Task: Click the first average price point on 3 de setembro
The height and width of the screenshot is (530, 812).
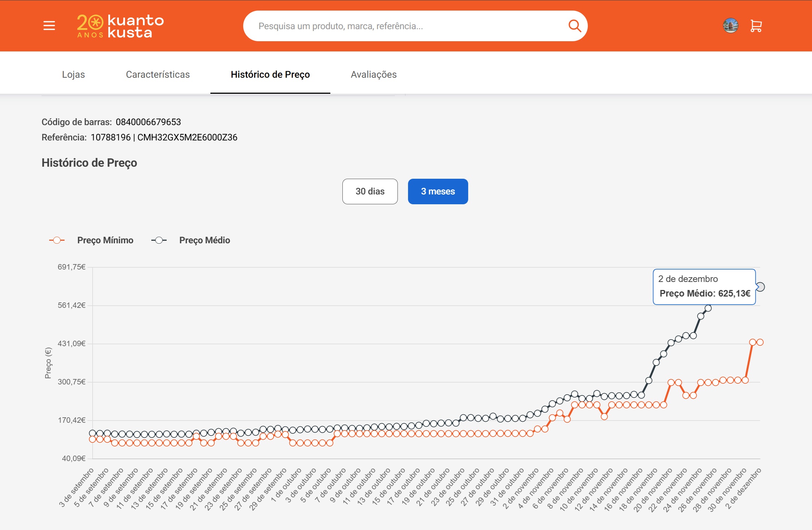Action: pyautogui.click(x=93, y=433)
